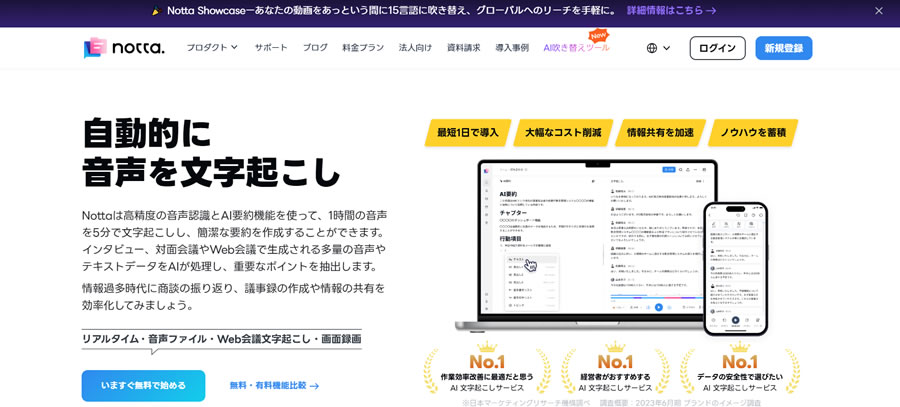Open the 料金プラン page

click(363, 48)
